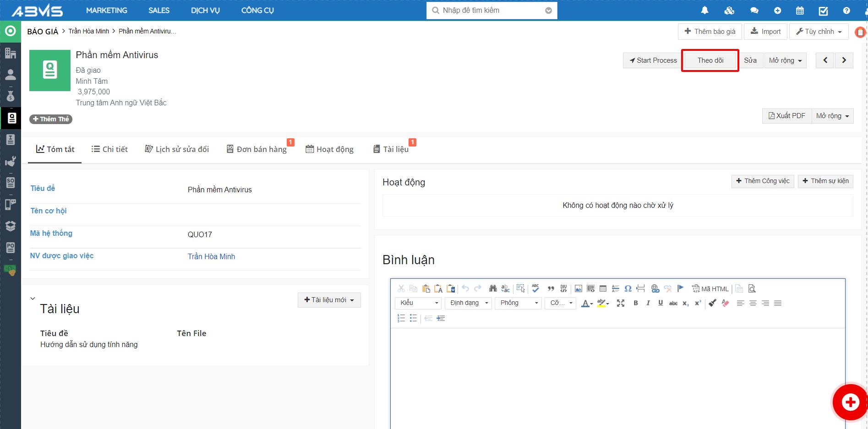
Task: Insert image using editor toolbar icon
Action: 579,288
